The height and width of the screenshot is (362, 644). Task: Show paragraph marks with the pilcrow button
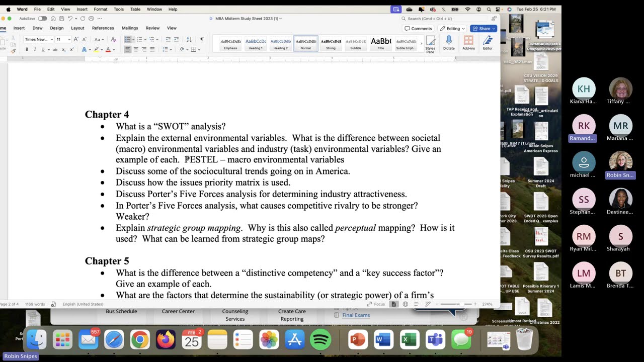coord(202,39)
